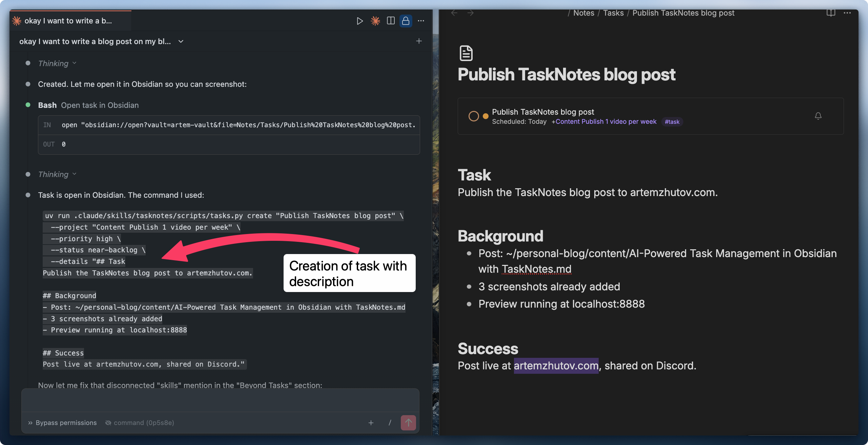Click the TaskNotes.md link in Background
868x445 pixels.
click(536, 269)
